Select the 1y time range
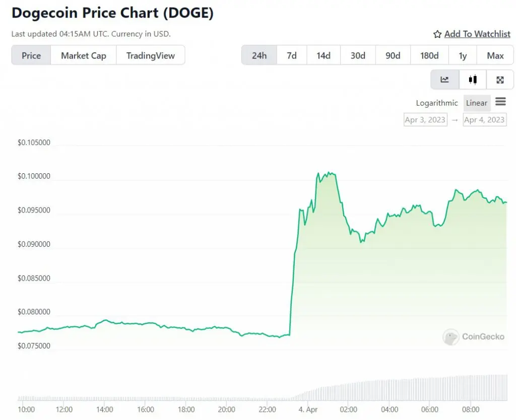The height and width of the screenshot is (420, 516). click(x=463, y=55)
